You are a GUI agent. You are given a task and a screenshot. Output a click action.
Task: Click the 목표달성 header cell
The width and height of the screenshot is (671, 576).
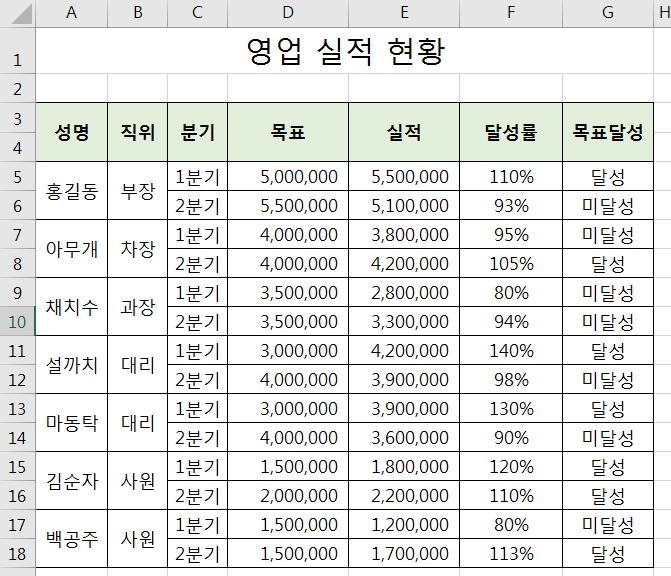(x=608, y=132)
